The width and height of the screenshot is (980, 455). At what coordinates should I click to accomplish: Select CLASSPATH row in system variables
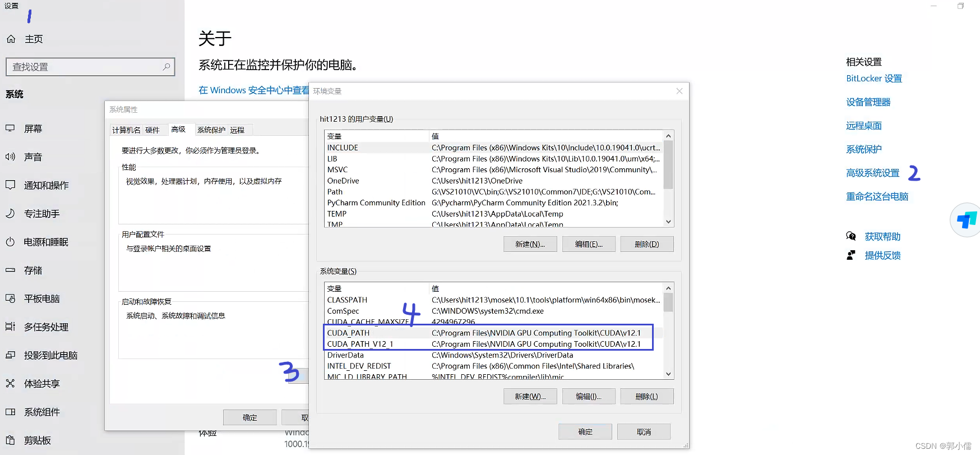(x=493, y=300)
